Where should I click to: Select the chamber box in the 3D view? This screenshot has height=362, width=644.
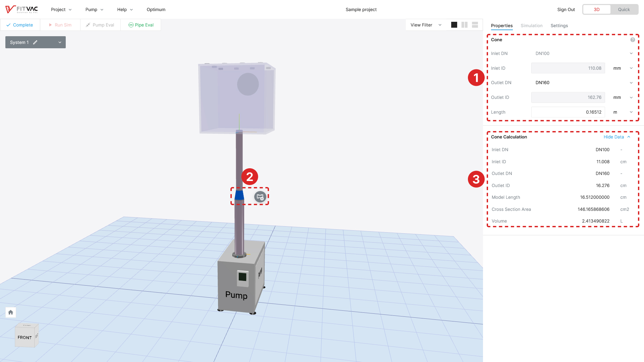(x=237, y=98)
